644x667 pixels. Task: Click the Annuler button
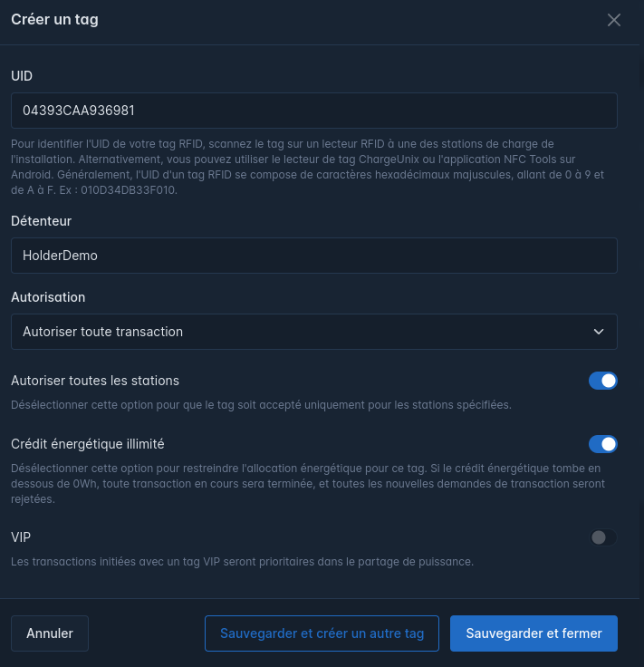50,633
